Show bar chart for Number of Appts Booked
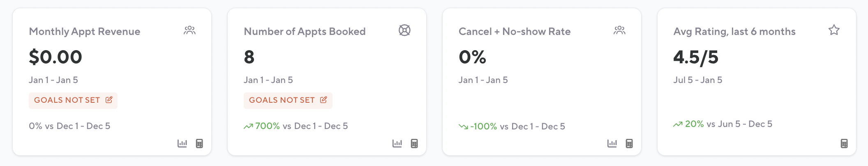The width and height of the screenshot is (868, 166). [x=397, y=143]
